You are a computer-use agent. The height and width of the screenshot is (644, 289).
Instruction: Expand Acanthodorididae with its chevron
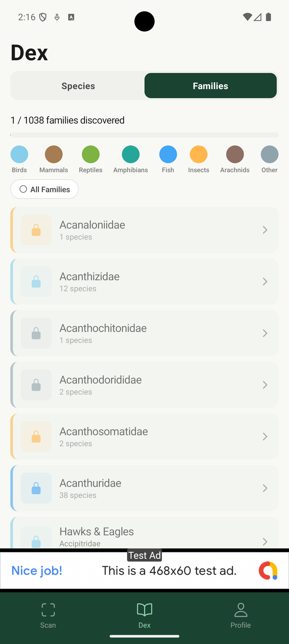pos(265,385)
